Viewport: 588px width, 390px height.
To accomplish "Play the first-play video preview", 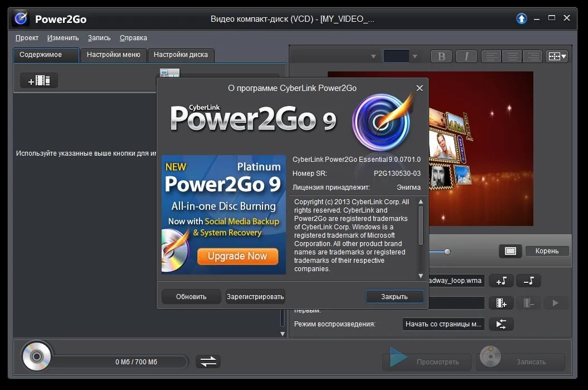I will 555,303.
